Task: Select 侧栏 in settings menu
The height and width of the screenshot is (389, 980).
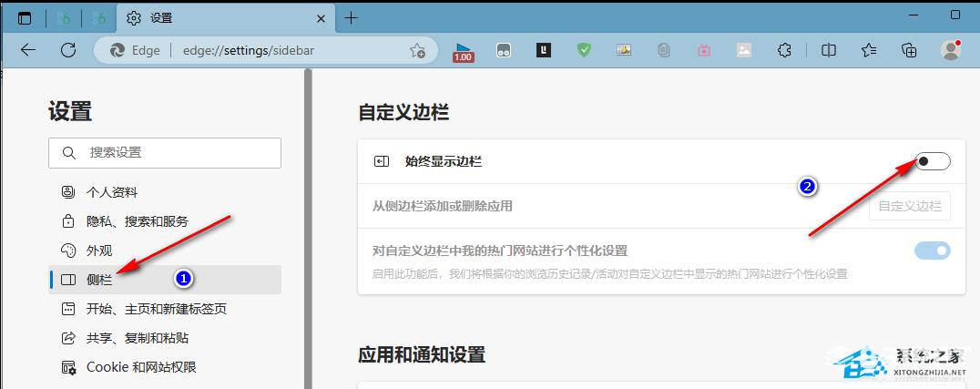Action: (165, 280)
